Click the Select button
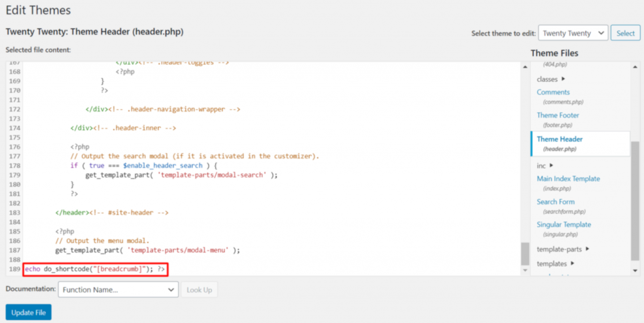The height and width of the screenshot is (323, 644). pos(625,33)
